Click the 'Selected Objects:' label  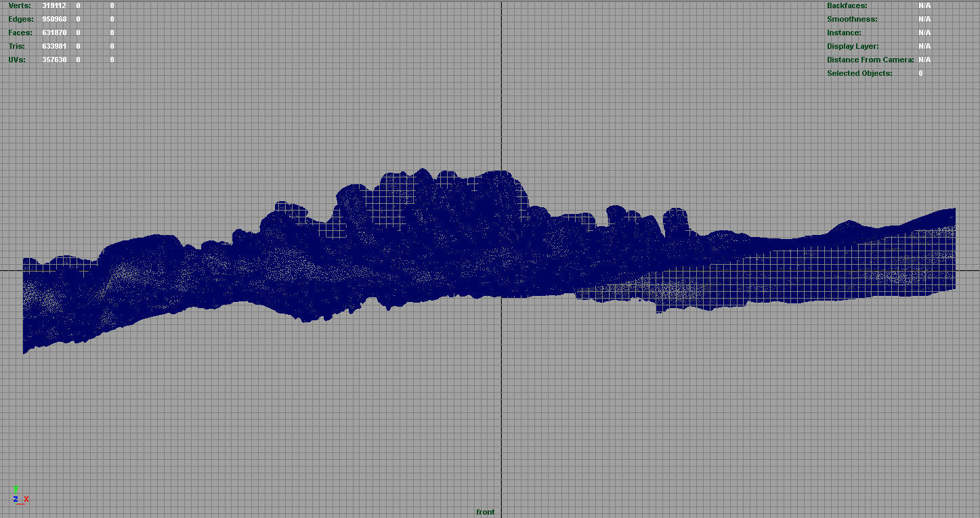[859, 73]
